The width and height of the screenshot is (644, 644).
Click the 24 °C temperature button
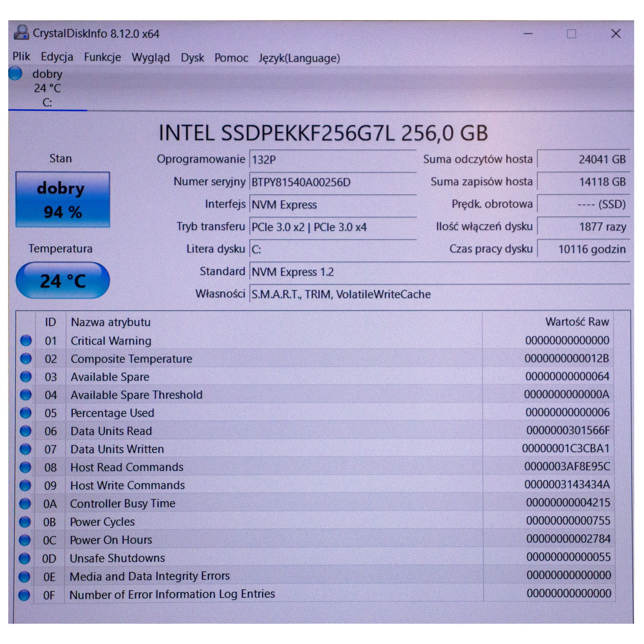coord(63,281)
